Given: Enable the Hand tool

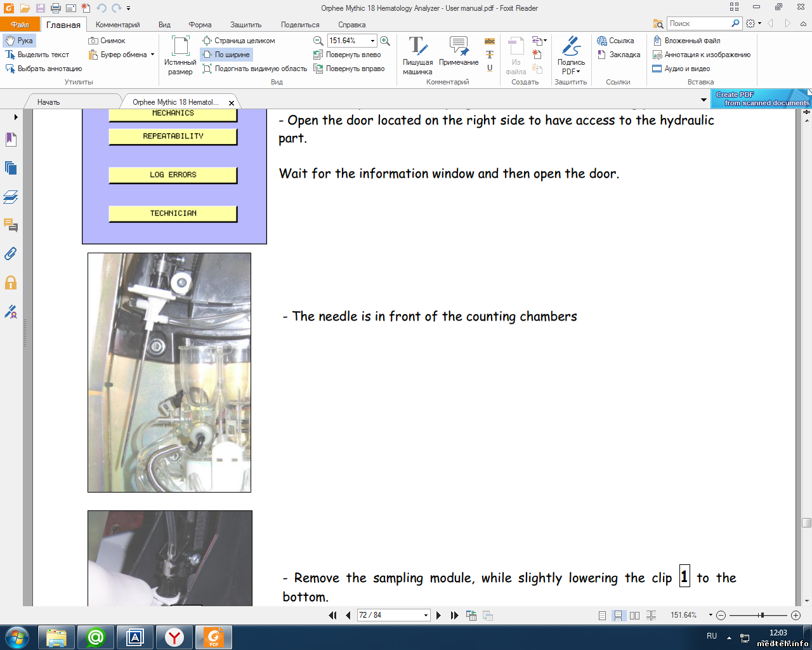Looking at the screenshot, I should 19,41.
